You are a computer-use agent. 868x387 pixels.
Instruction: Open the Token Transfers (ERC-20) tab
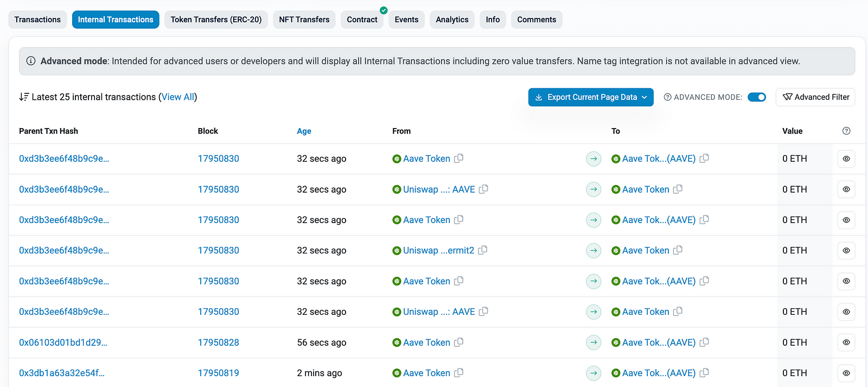point(216,20)
